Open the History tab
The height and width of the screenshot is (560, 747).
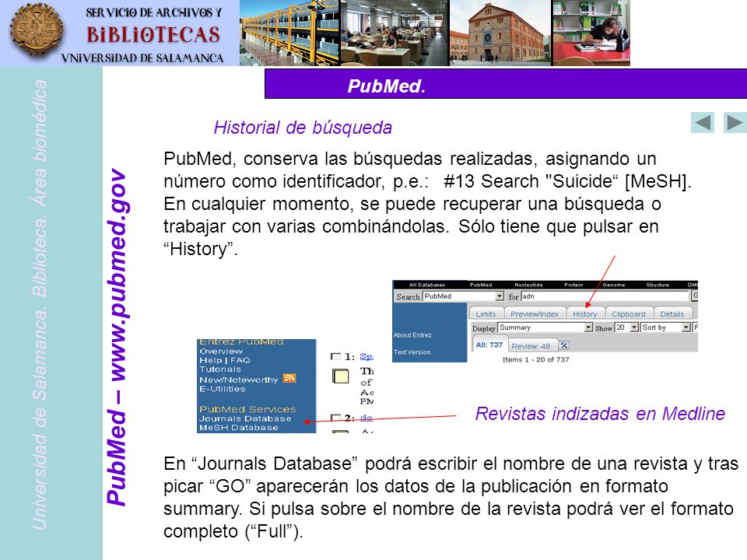[584, 313]
